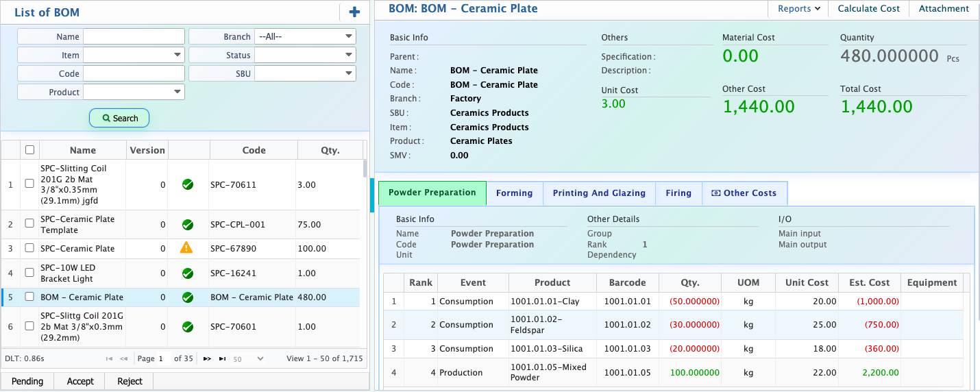This screenshot has width=980, height=392.
Task: Click the Est. Cost column header
Action: [x=870, y=282]
